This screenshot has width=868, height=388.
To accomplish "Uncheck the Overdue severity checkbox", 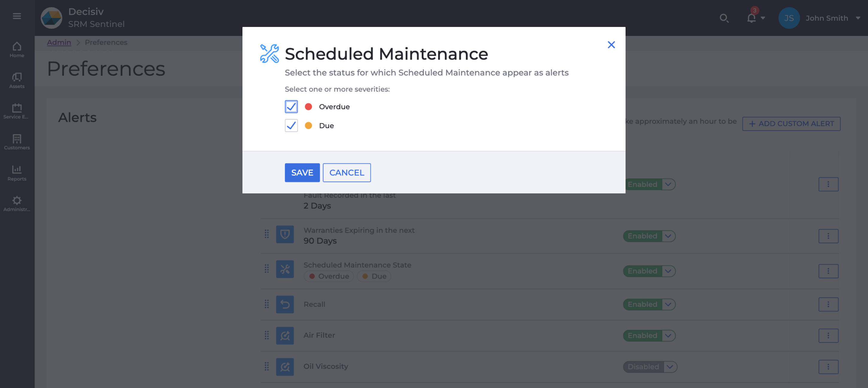I will [x=291, y=107].
